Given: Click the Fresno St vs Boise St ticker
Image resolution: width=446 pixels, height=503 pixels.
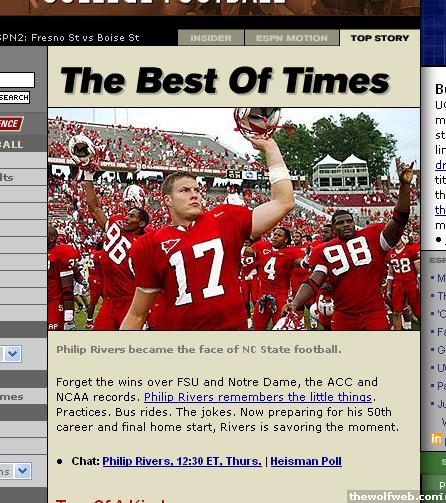Looking at the screenshot, I should coord(70,38).
